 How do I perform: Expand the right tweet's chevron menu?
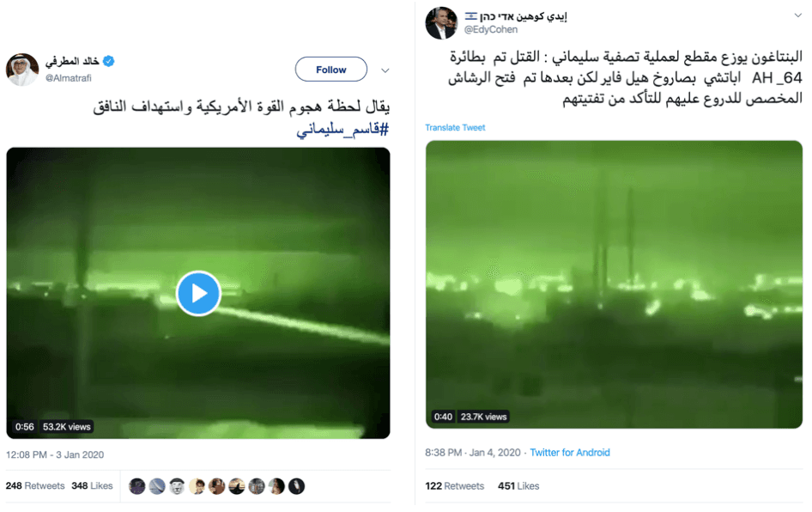[x=797, y=15]
